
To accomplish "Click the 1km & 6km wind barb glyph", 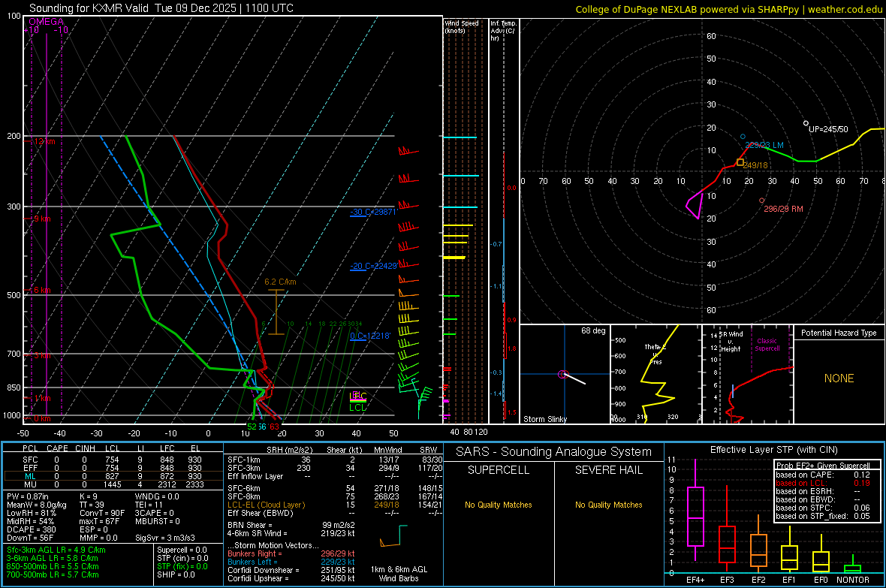I will point(393,535).
